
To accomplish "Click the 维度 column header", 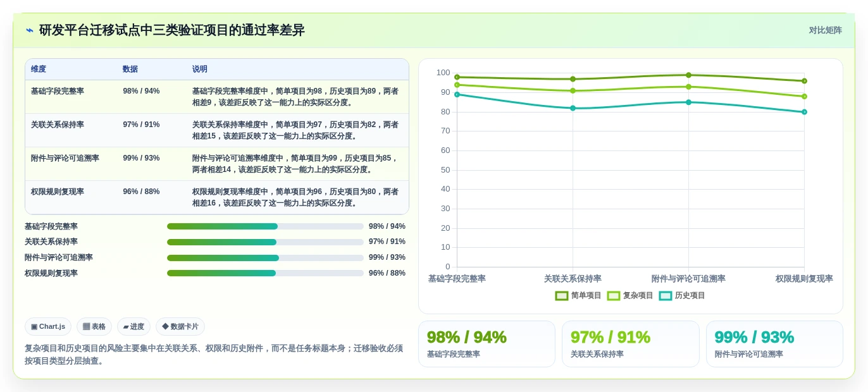I will [39, 69].
